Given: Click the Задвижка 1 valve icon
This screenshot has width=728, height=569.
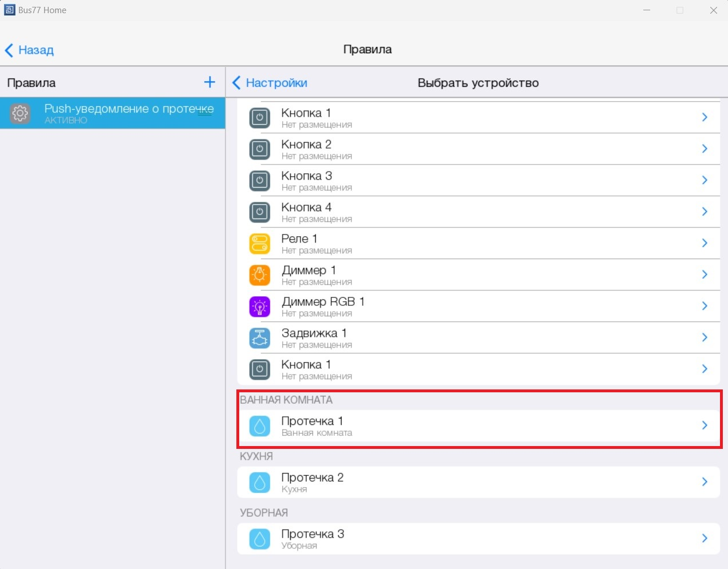Looking at the screenshot, I should click(x=259, y=338).
